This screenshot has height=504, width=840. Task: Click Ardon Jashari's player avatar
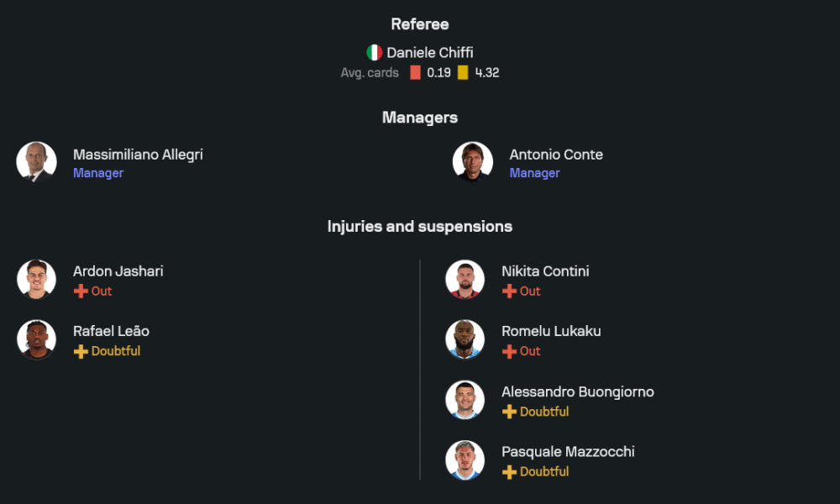36,280
